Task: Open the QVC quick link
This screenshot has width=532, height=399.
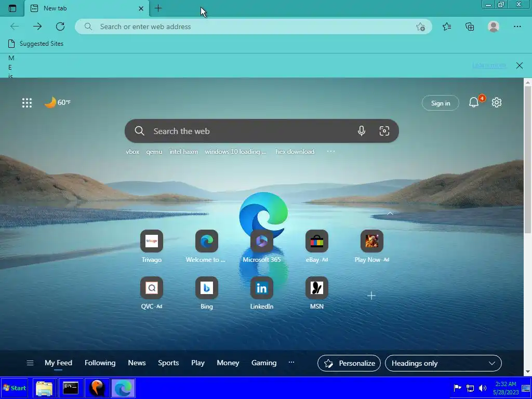Action: coord(152,293)
